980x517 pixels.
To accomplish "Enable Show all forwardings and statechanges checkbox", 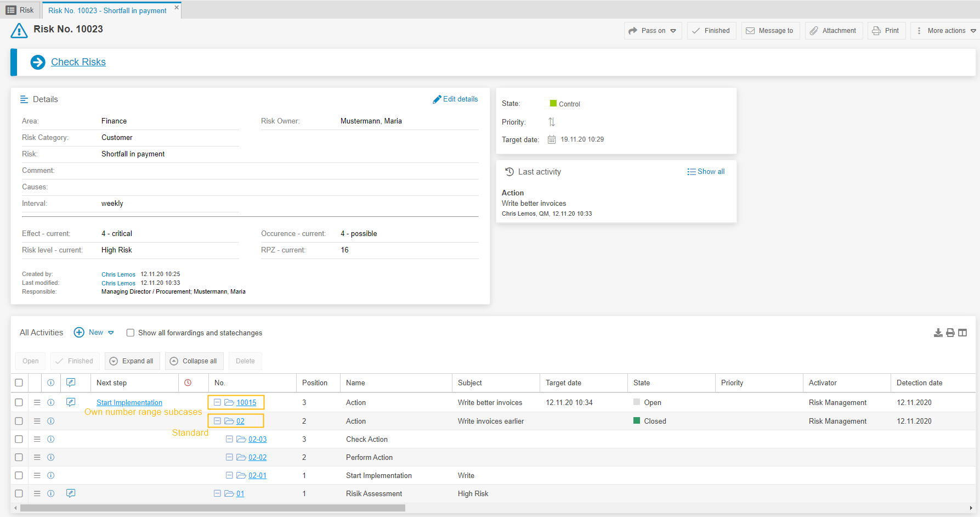I will point(131,333).
